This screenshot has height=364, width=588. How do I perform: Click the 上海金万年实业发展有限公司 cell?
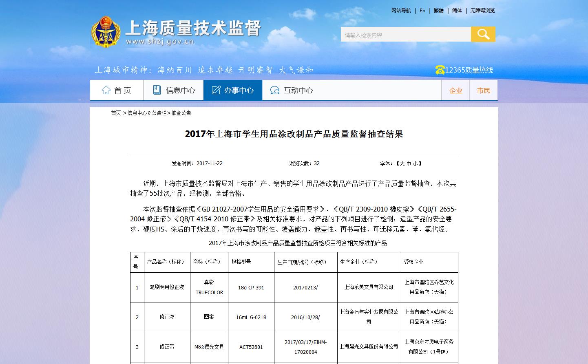click(369, 317)
